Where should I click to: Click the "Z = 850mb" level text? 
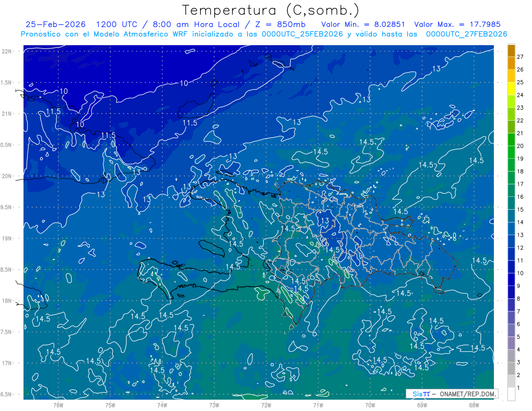[x=281, y=24]
